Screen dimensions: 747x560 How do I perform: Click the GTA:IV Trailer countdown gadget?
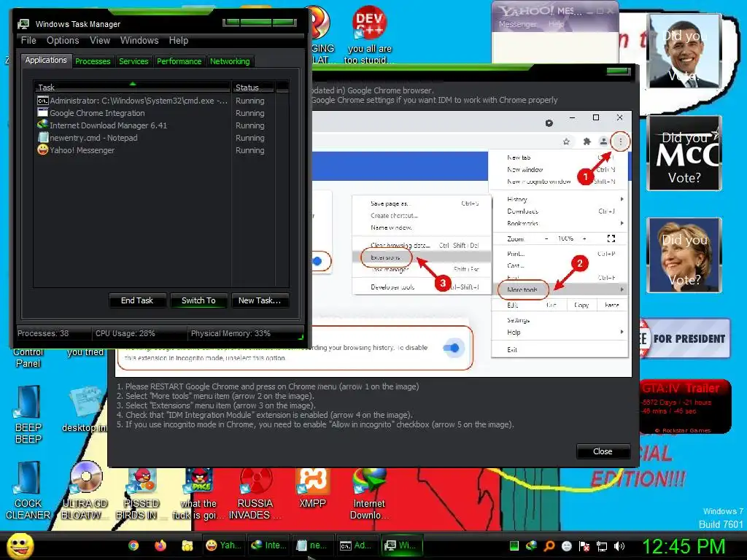(x=685, y=406)
